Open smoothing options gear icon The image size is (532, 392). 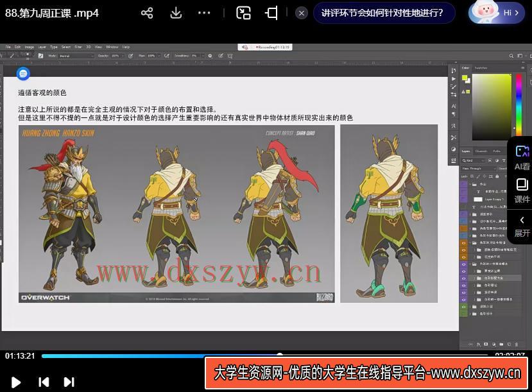click(x=210, y=56)
